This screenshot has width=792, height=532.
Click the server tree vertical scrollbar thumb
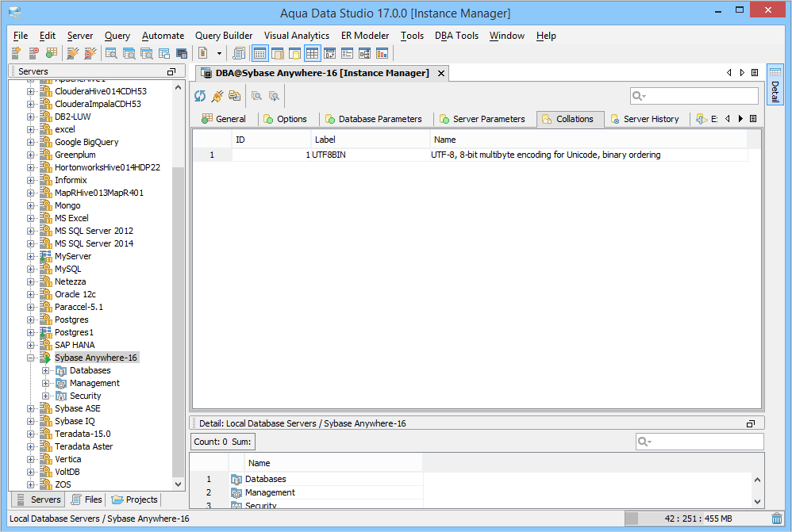[178, 321]
